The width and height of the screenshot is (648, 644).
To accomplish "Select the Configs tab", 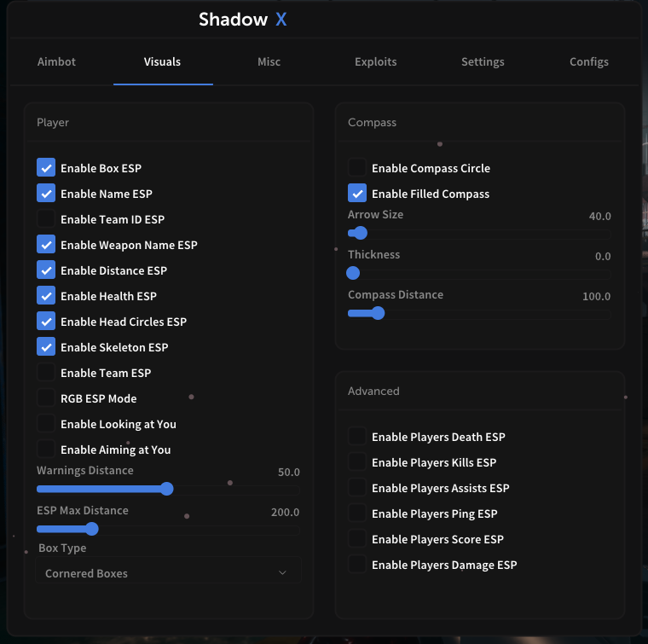I will (589, 61).
